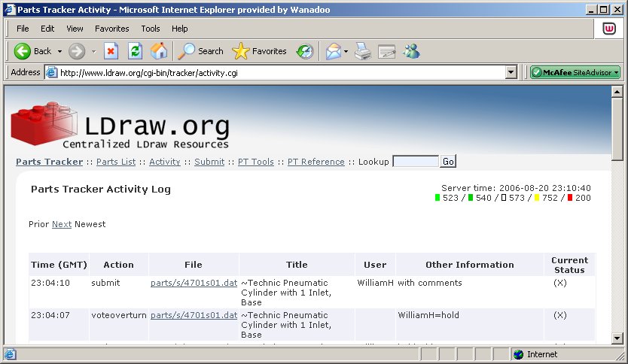
Task: Click the Stop loading icon
Action: tap(111, 51)
